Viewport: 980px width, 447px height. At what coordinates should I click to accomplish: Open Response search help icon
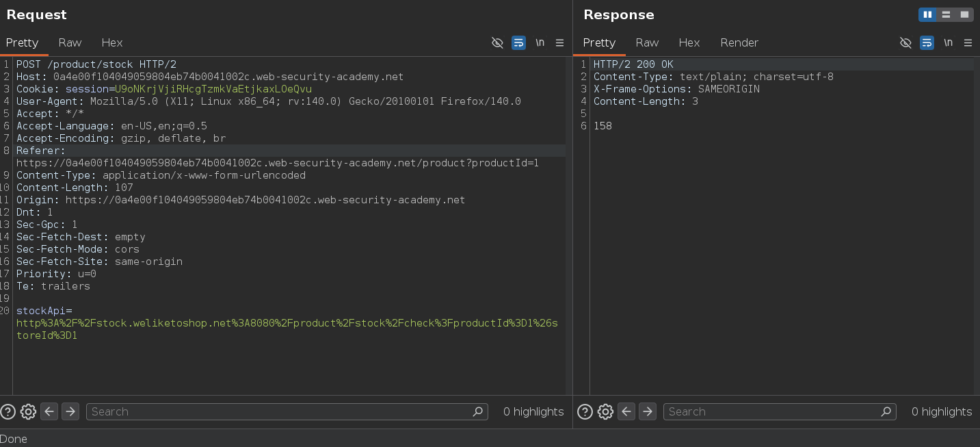coord(585,411)
